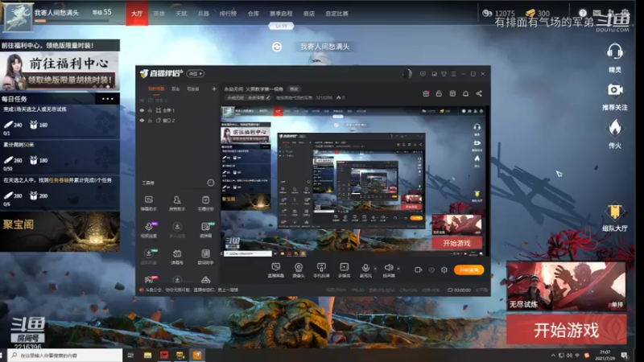Open 推荐关注 camera icon in game

615,89
